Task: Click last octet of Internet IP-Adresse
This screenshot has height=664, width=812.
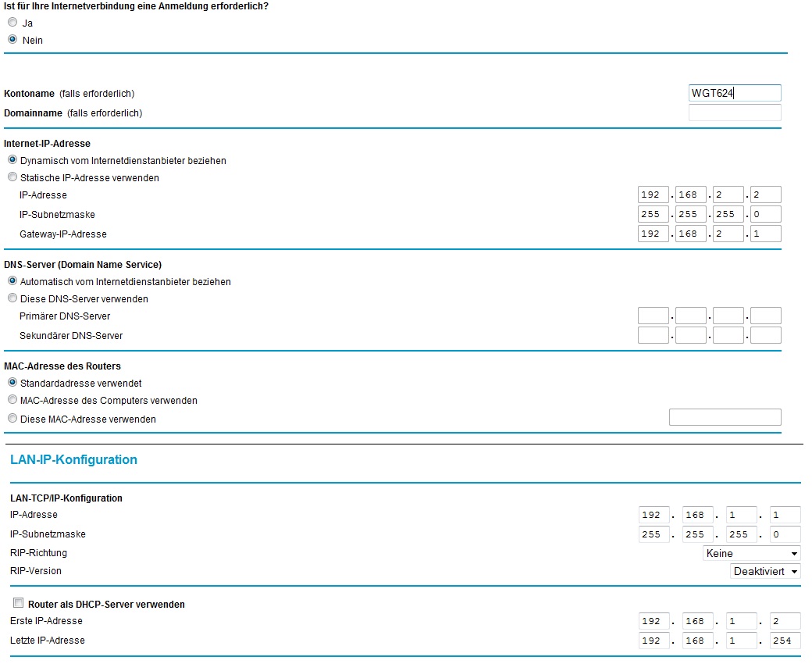Action: tap(765, 195)
